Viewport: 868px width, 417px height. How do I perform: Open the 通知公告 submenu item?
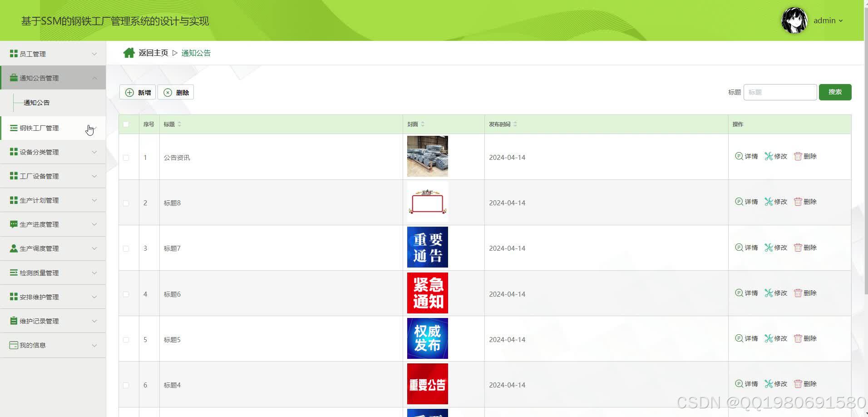[x=37, y=103]
